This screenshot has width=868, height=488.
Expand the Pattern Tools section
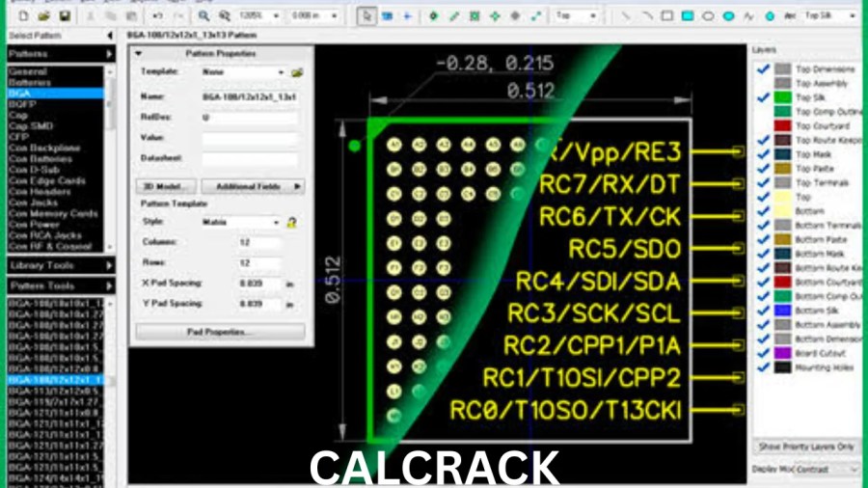pyautogui.click(x=61, y=286)
